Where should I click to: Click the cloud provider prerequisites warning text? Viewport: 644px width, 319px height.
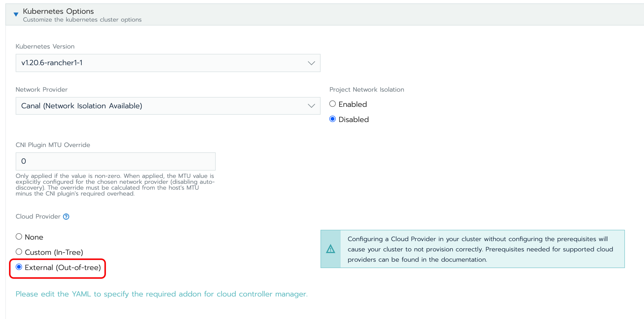point(480,249)
